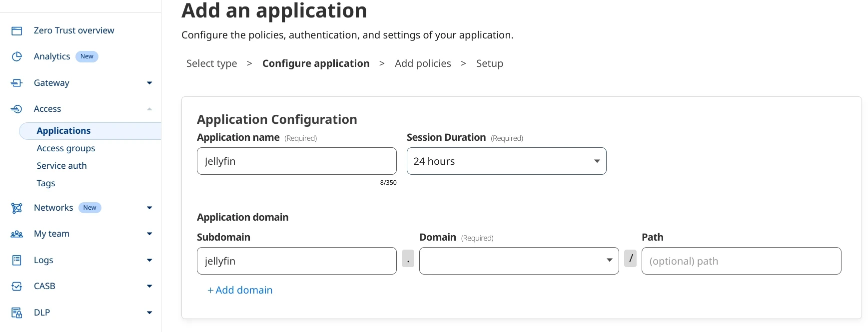
Task: Expand the Networks menu arrow
Action: 149,208
